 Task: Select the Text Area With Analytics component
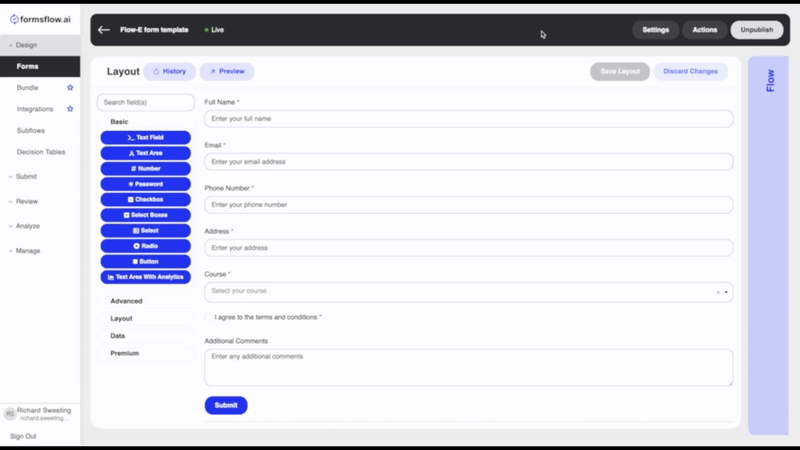[145, 277]
